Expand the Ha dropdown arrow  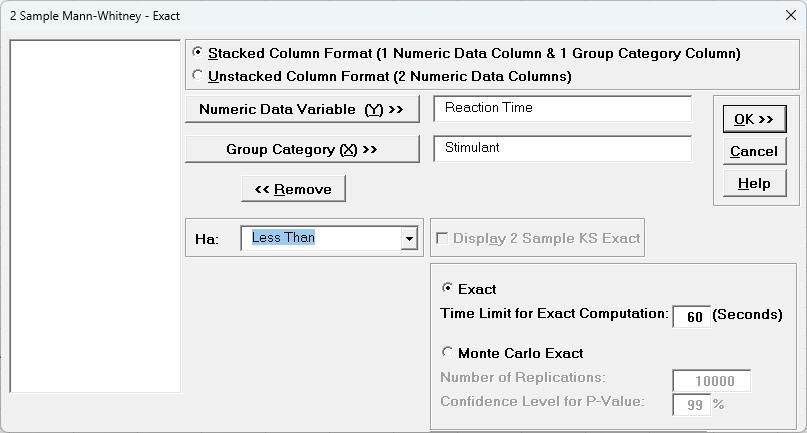point(408,239)
